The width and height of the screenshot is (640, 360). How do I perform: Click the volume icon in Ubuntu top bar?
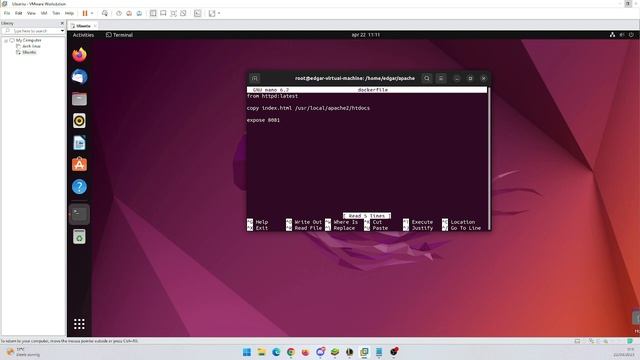tap(622, 35)
